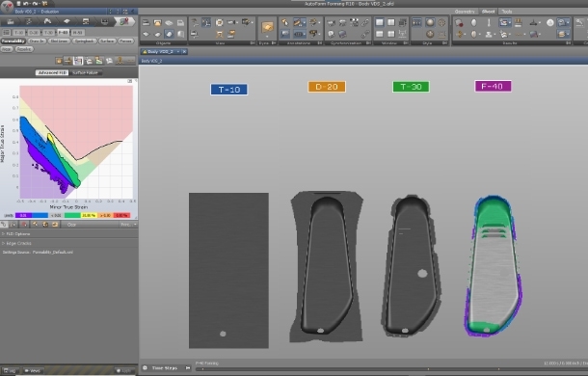This screenshot has height=376, width=588.
Task: Click the red icon below the FLD legend
Action: [24, 225]
